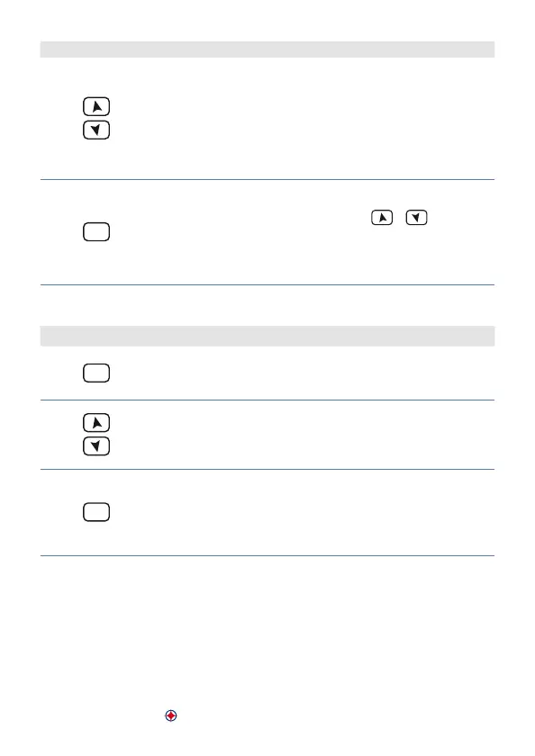Click the small inline down arrow key icon
Viewport: 535px width, 756px height.
(x=416, y=218)
